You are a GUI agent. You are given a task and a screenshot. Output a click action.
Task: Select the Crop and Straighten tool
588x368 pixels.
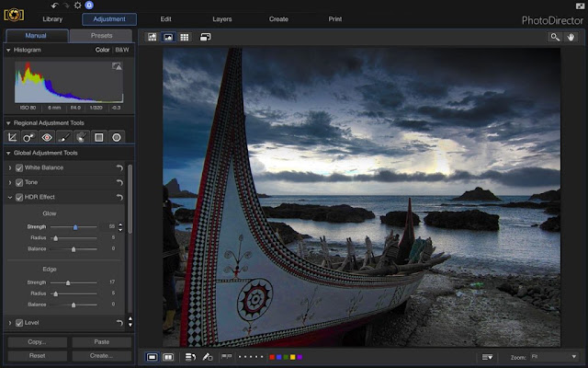coord(12,137)
